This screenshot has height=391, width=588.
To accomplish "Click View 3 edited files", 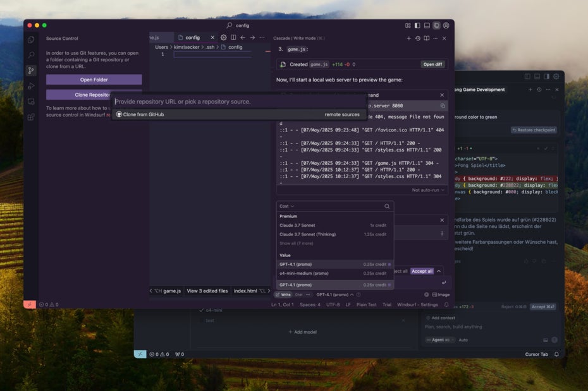I will tap(207, 291).
